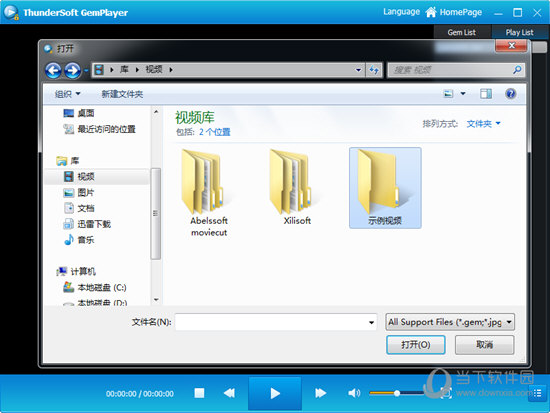The image size is (550, 413).
Task: Expand the views dropdown arrow
Action: click(x=463, y=94)
